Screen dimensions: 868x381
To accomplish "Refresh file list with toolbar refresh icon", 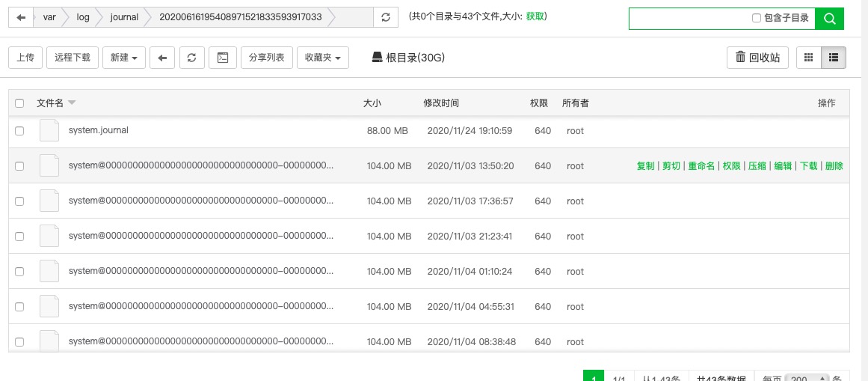I will (191, 58).
